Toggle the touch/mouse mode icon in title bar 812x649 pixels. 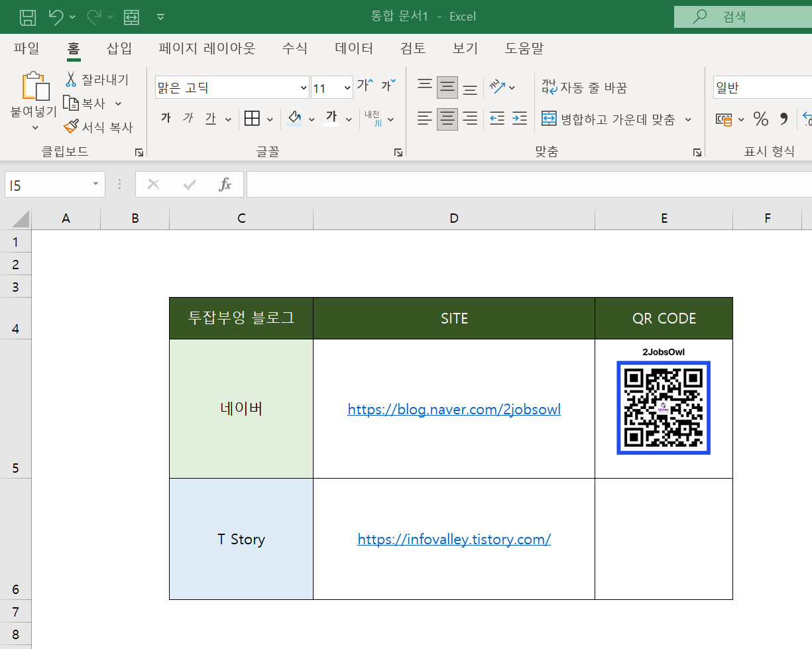[x=131, y=17]
